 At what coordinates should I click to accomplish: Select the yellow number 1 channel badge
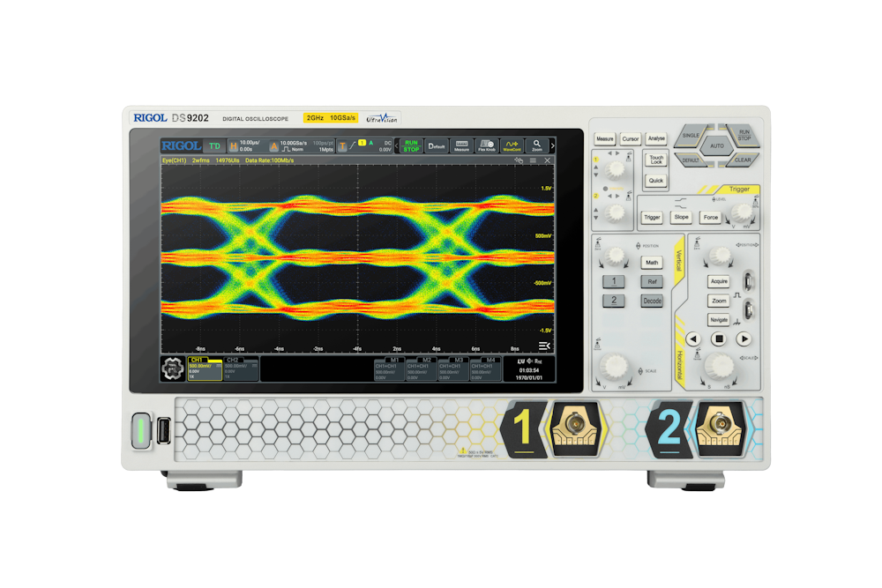point(524,429)
